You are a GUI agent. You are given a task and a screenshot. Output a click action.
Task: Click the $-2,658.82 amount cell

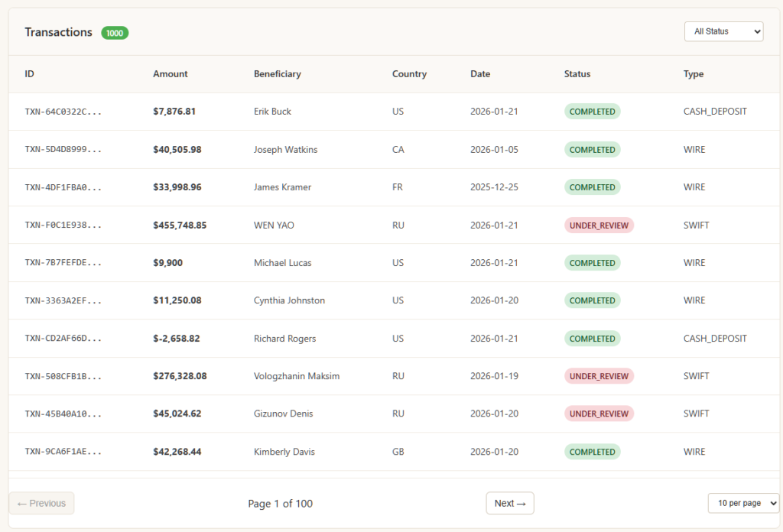click(x=176, y=339)
